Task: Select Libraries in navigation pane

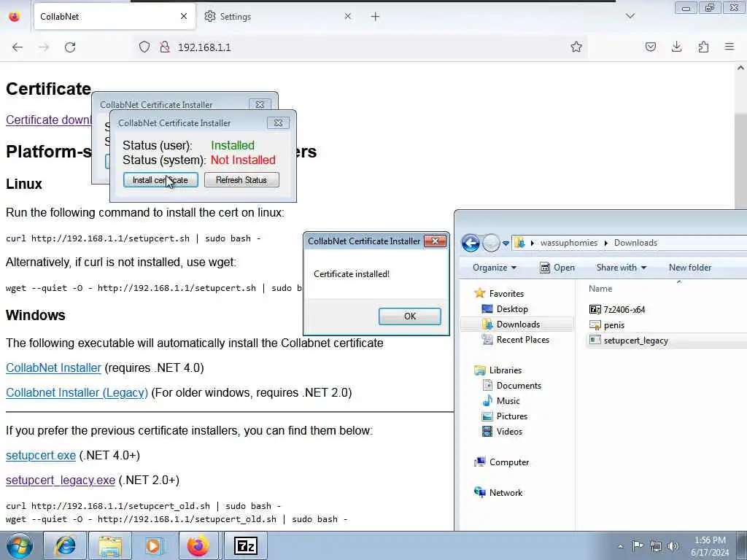Action: [498, 370]
